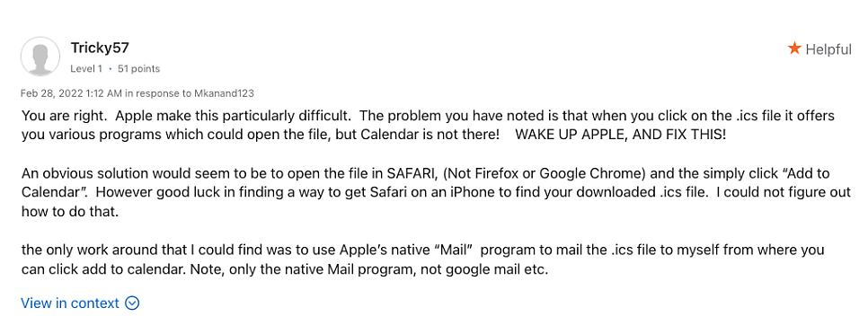
Task: Open the Tricky57 username profile link
Action: 100,48
